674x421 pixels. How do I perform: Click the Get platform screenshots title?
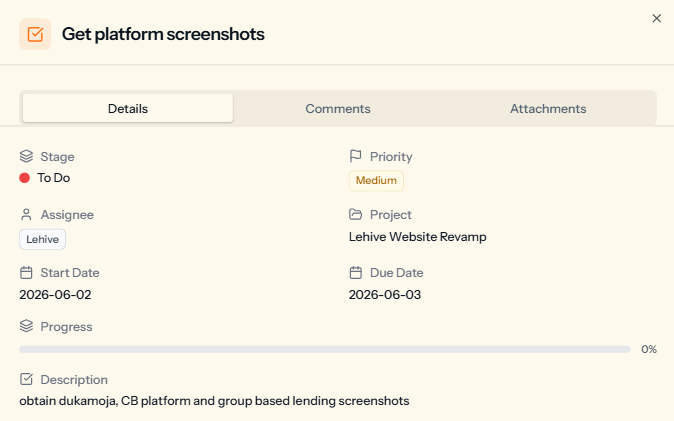pos(163,34)
